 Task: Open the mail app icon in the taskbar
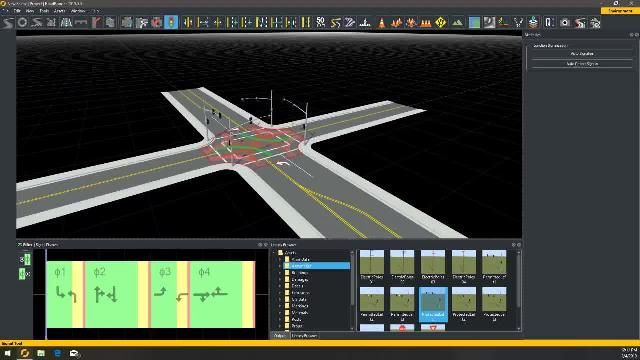[x=74, y=353]
